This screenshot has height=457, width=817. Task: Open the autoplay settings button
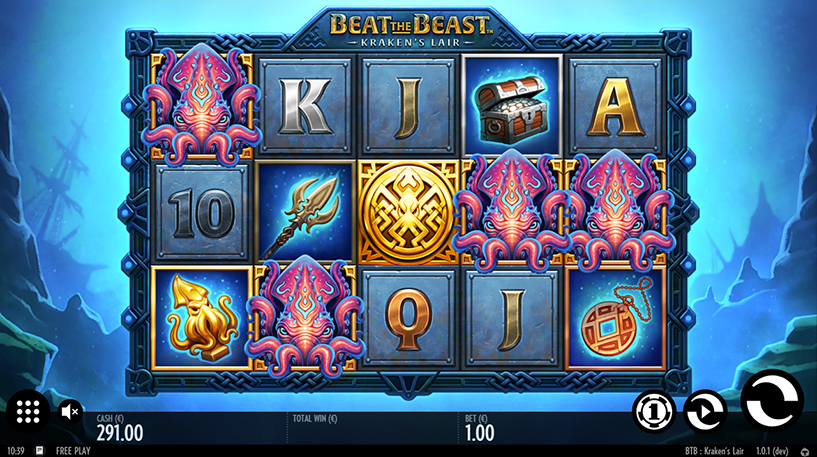[705, 412]
